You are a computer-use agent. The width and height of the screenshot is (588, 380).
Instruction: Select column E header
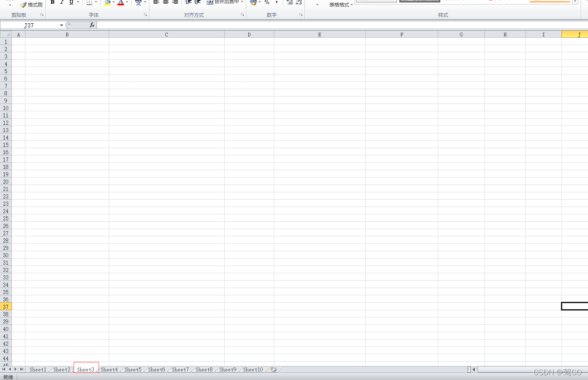pyautogui.click(x=320, y=34)
